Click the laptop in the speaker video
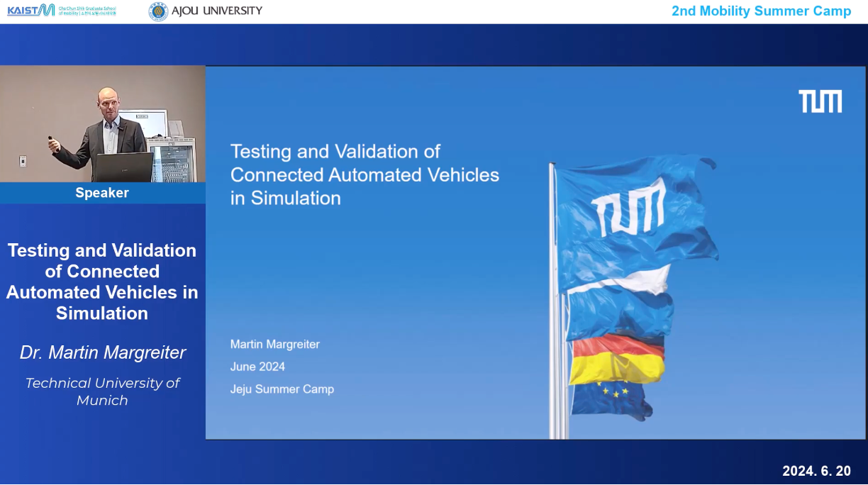Screen dimensions: 868x485 coord(123,167)
